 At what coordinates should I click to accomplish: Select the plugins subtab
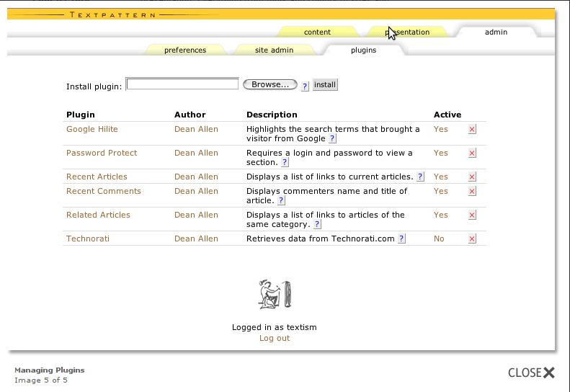click(363, 50)
